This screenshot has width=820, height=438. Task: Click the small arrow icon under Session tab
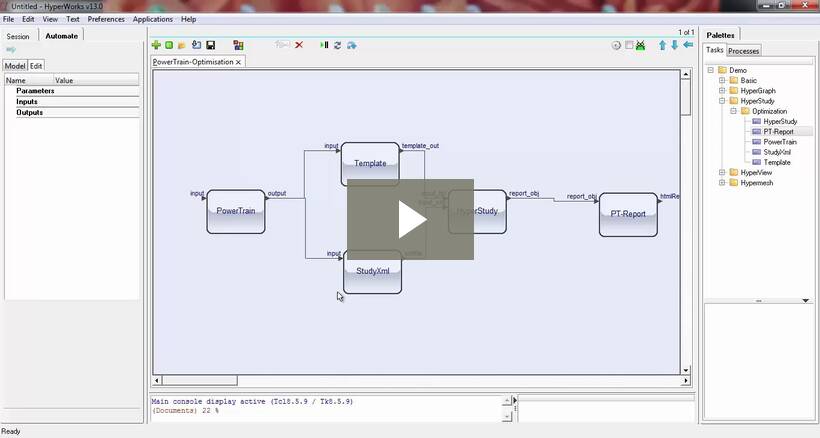[10, 50]
